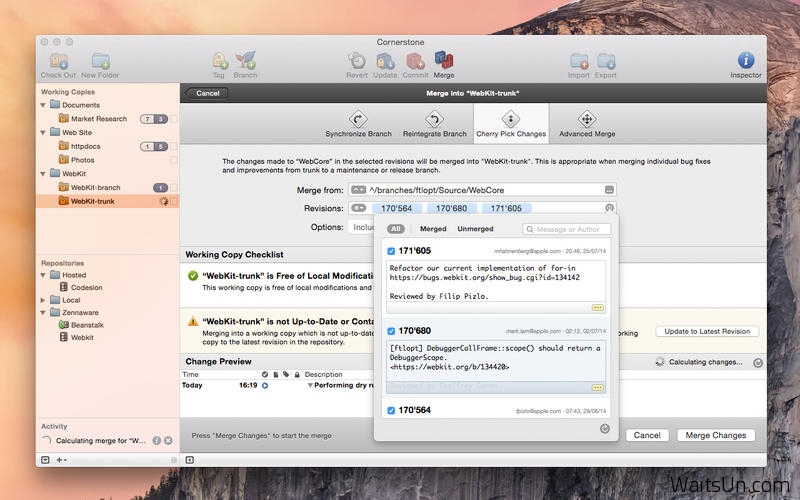Image resolution: width=800 pixels, height=500 pixels.
Task: Select the 171'605 revision token
Action: tap(506, 208)
